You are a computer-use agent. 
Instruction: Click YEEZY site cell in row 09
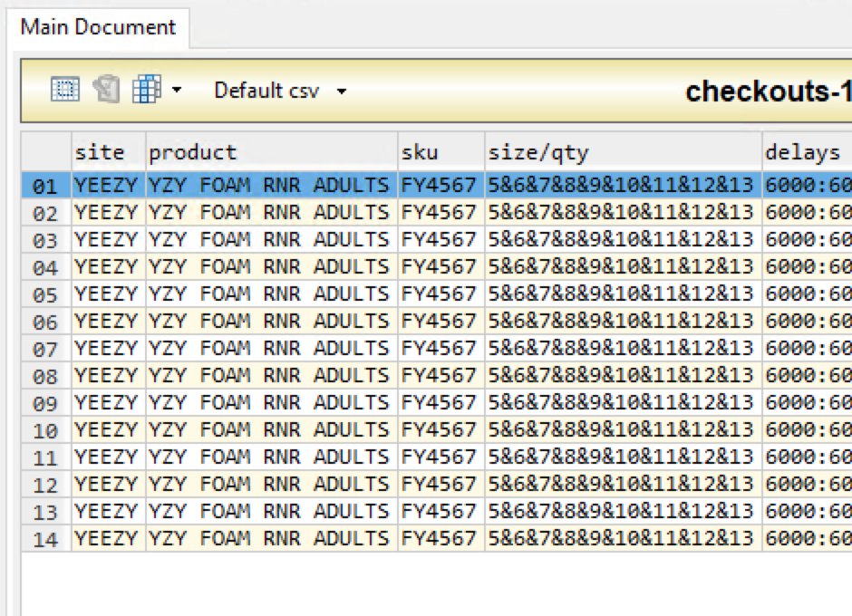tap(109, 402)
